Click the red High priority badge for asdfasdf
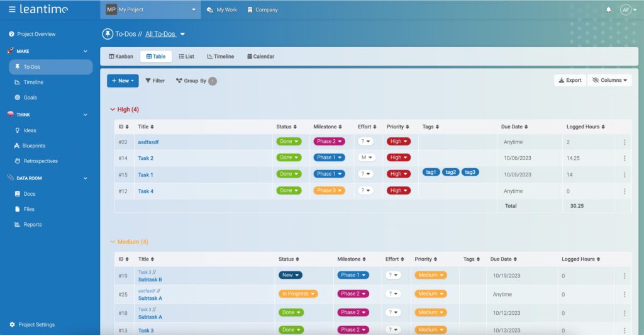 [398, 142]
